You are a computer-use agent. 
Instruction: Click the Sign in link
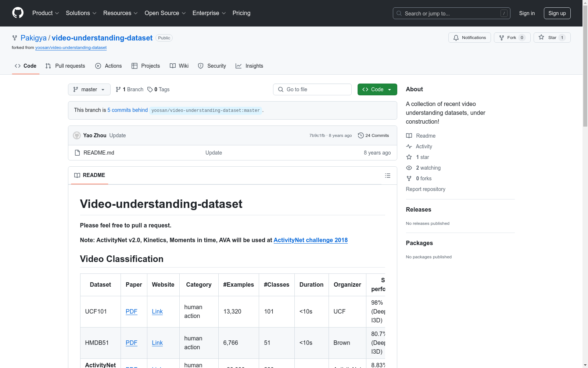click(x=527, y=13)
